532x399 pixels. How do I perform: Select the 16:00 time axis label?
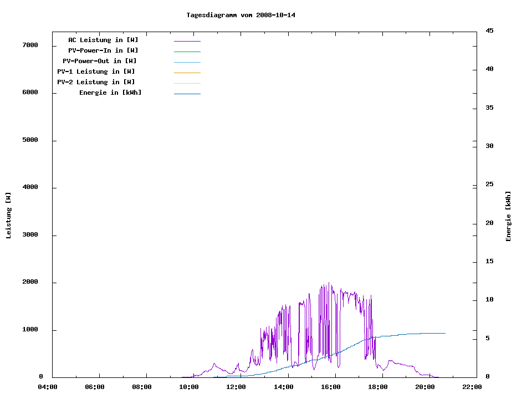point(331,387)
